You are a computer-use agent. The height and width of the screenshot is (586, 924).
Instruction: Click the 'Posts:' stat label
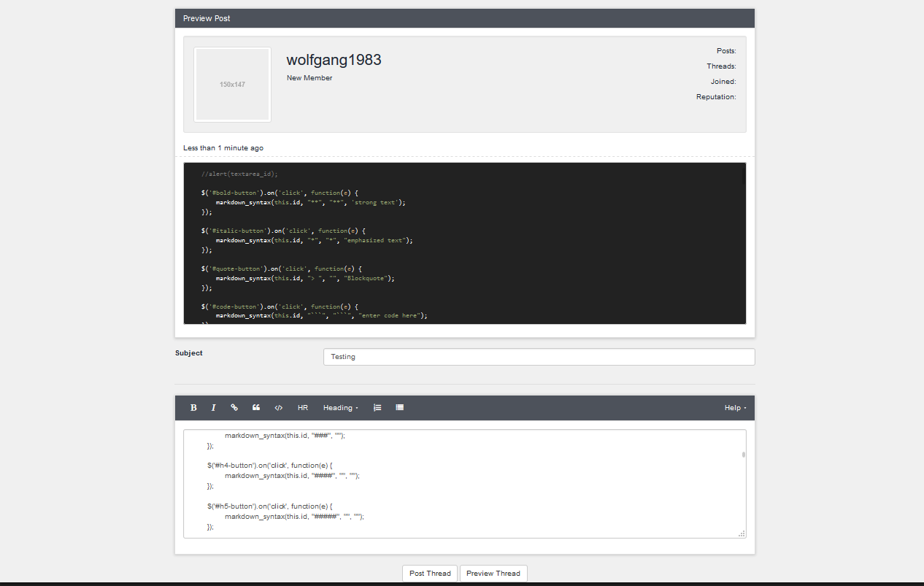[x=726, y=51]
